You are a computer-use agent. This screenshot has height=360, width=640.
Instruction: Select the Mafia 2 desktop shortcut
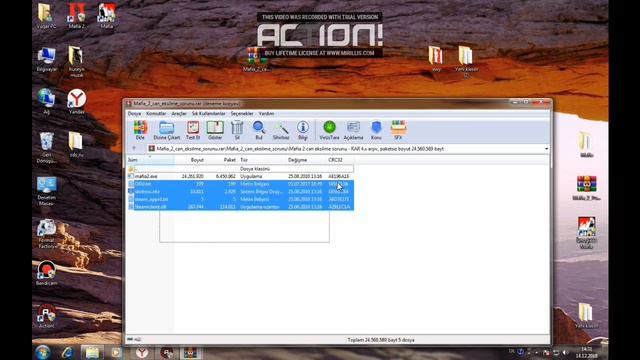click(76, 16)
